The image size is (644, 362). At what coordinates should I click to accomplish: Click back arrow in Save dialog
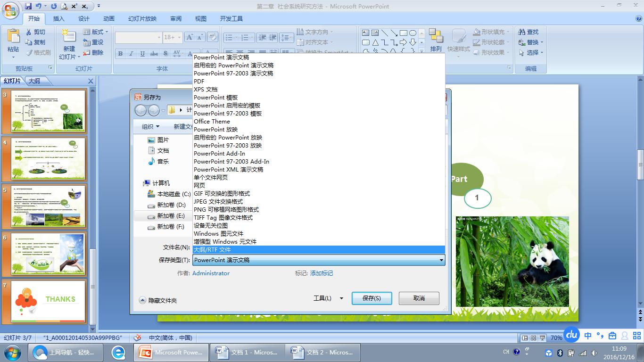coord(141,110)
